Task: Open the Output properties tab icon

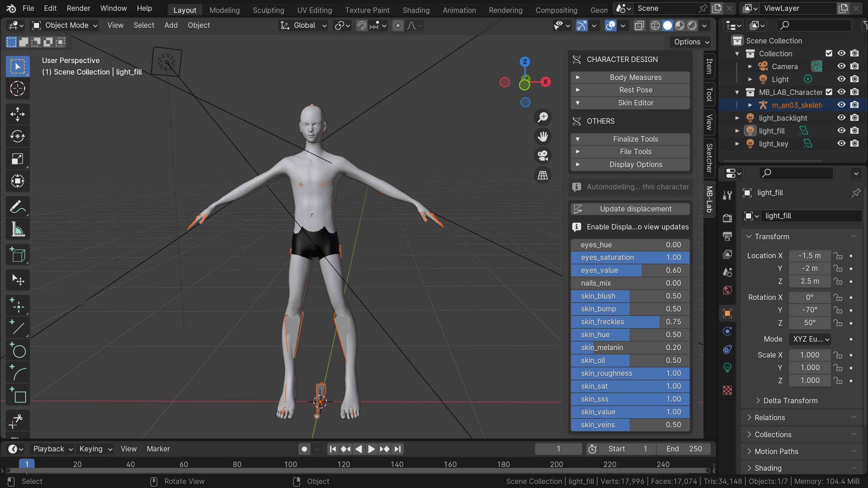Action: (x=728, y=236)
